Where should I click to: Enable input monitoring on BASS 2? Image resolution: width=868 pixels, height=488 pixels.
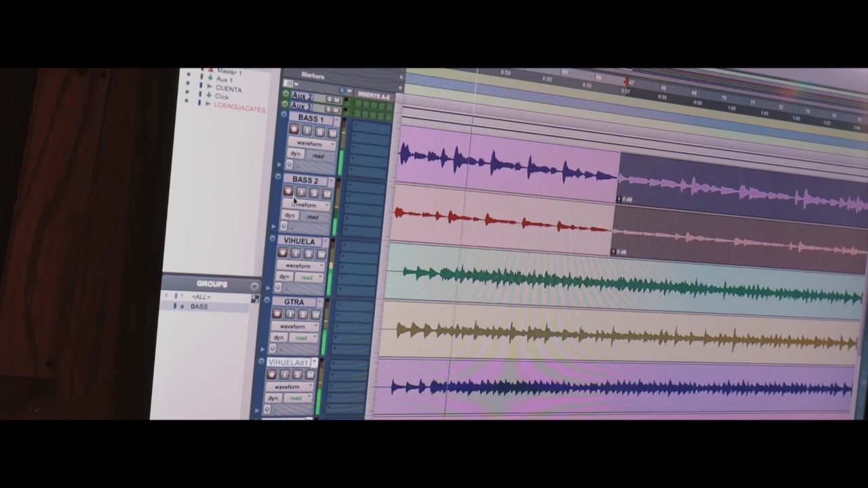[301, 192]
